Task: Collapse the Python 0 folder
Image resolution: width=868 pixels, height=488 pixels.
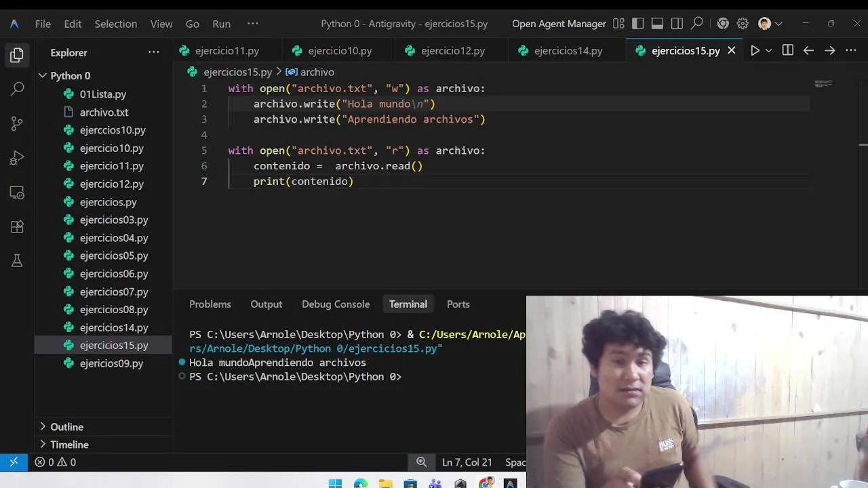Action: click(103, 76)
